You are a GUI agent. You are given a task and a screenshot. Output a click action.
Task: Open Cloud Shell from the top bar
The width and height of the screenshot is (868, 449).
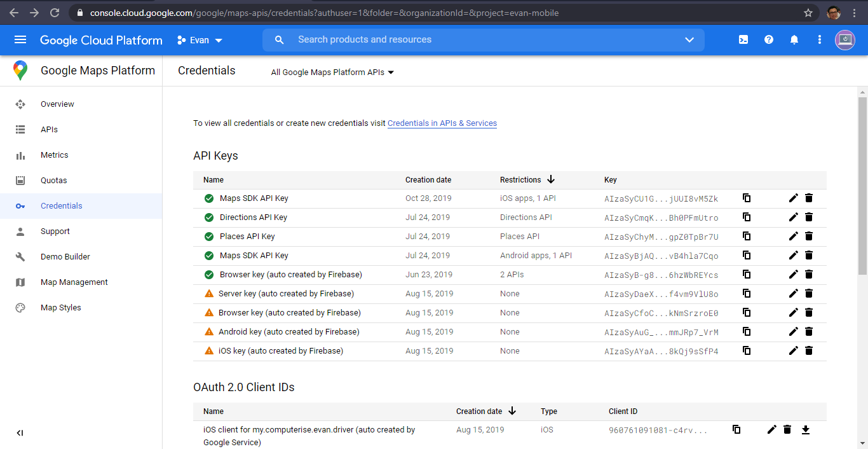pyautogui.click(x=743, y=39)
